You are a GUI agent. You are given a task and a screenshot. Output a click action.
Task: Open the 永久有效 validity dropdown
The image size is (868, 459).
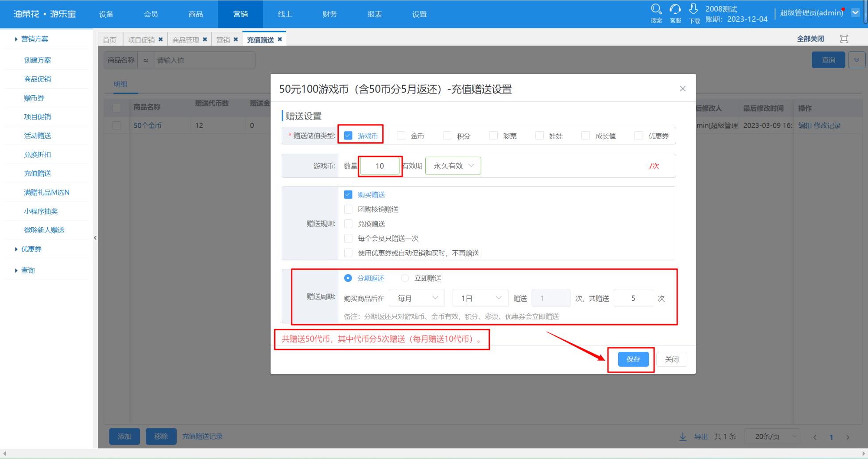pos(453,166)
